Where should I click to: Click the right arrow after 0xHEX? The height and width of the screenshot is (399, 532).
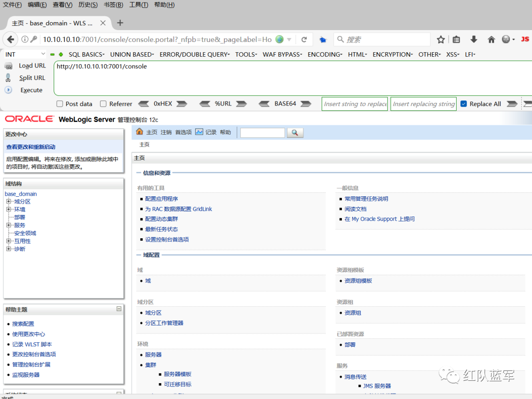click(182, 104)
